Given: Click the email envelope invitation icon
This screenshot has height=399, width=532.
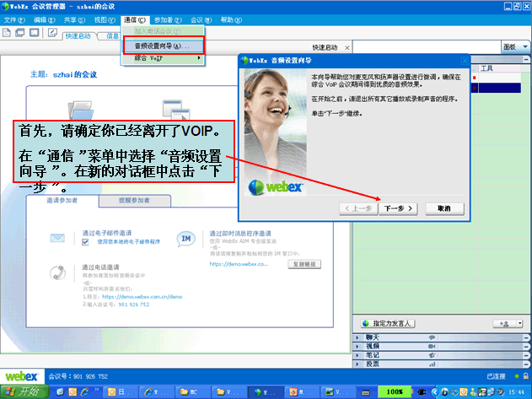Looking at the screenshot, I should (x=57, y=238).
